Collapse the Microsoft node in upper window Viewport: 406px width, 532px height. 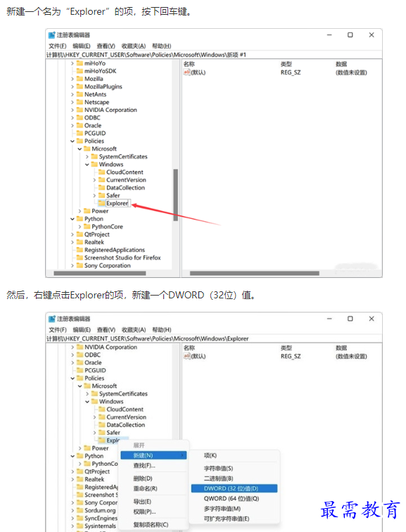click(x=80, y=149)
